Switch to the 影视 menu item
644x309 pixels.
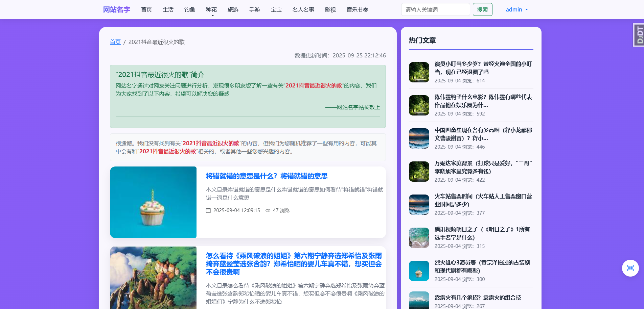point(330,9)
